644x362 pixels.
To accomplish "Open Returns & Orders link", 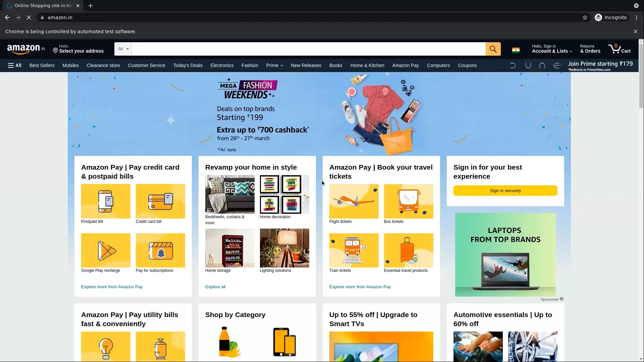I will click(x=590, y=49).
